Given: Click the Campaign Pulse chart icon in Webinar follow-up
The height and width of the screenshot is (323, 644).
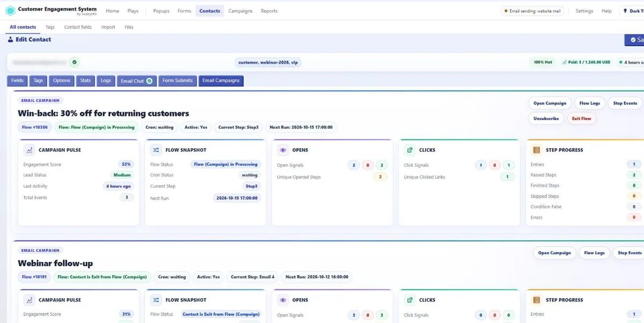Looking at the screenshot, I should (30, 300).
